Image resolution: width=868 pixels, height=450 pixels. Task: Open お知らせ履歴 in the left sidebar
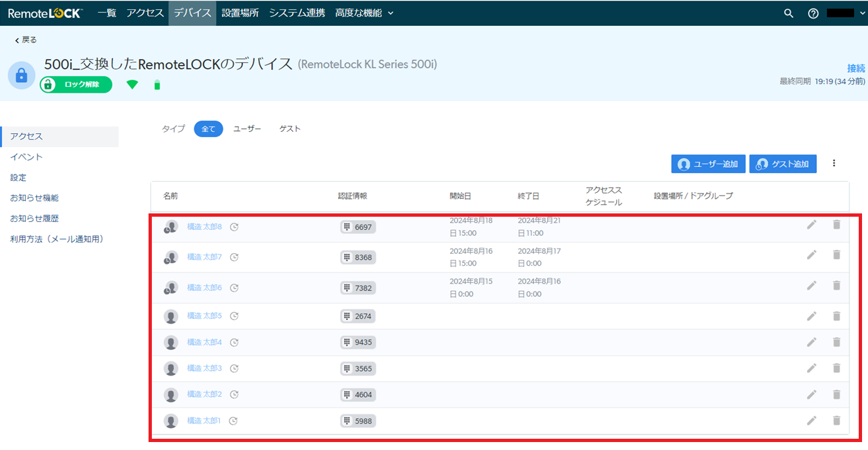point(34,219)
